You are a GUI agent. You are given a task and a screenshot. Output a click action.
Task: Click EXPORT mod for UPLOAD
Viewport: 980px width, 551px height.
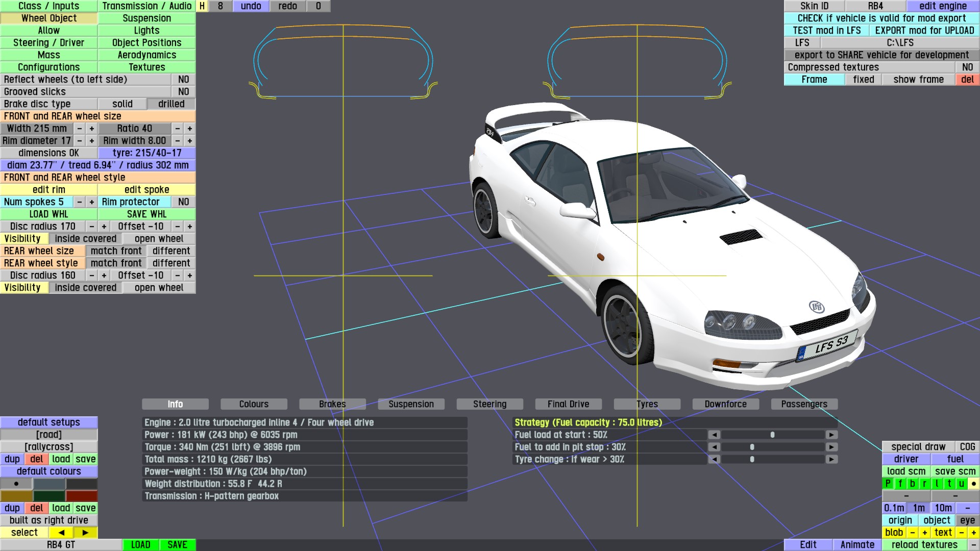[x=924, y=31]
